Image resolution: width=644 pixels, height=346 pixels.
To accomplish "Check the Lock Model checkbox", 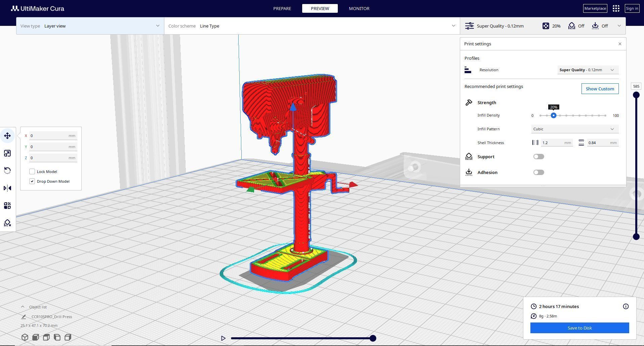I will 32,172.
